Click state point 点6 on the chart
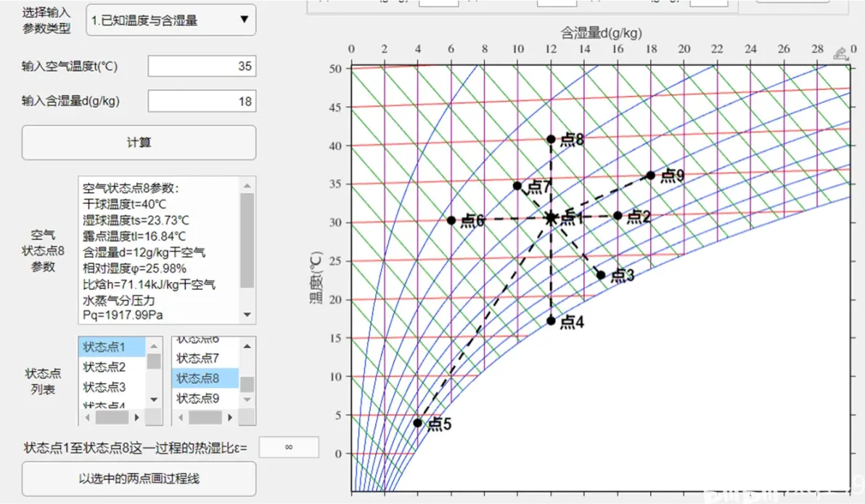The image size is (865, 504). click(x=451, y=220)
